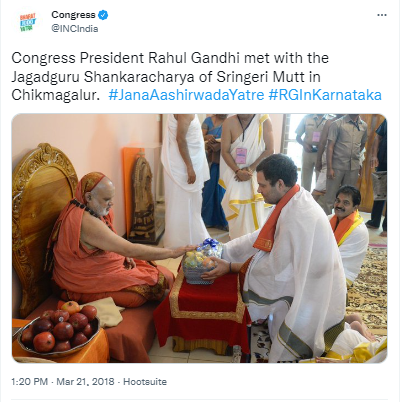This screenshot has width=402, height=402.
Task: Click the Congress profile avatar
Action: (x=28, y=22)
